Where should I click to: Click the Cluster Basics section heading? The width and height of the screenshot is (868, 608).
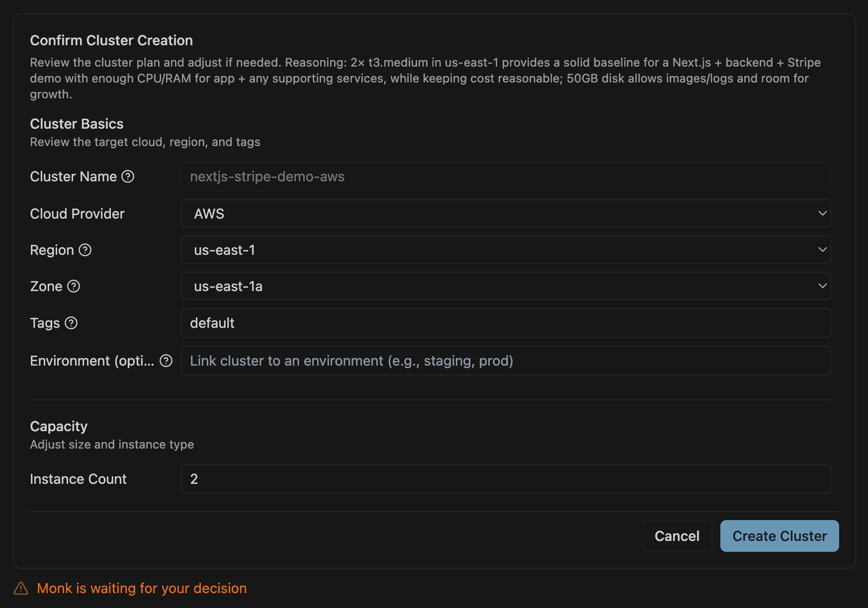pos(77,124)
